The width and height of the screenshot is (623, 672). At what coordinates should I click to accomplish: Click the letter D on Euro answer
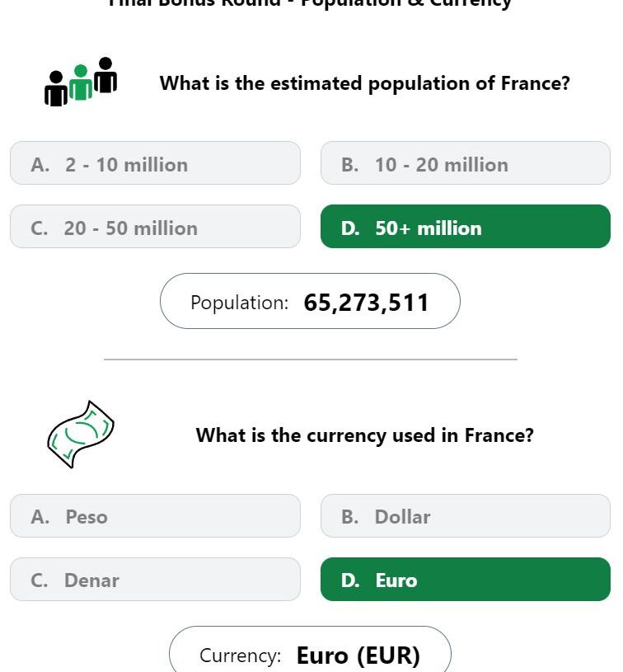click(x=349, y=580)
